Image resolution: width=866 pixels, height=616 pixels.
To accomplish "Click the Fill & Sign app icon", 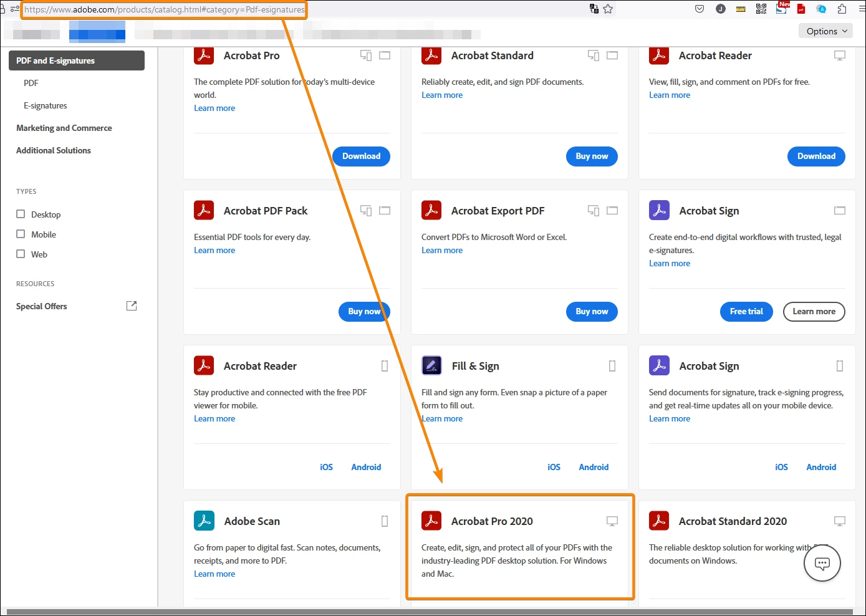I will point(431,366).
